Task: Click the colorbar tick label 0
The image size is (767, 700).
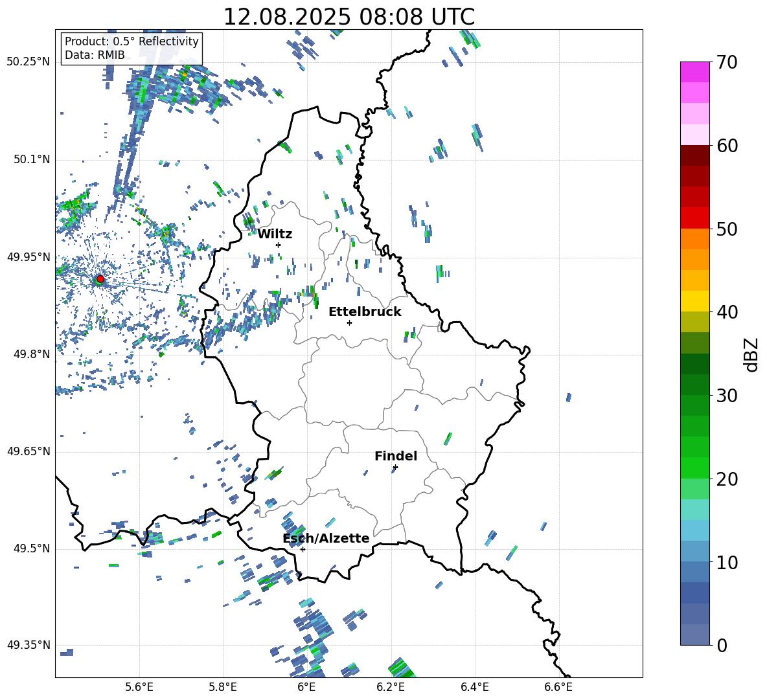Action: (x=722, y=645)
